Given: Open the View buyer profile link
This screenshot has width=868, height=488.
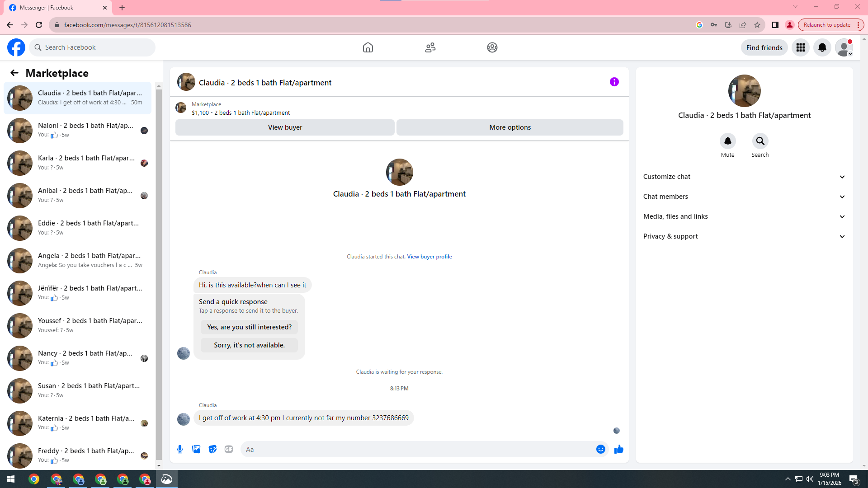Looking at the screenshot, I should point(429,257).
